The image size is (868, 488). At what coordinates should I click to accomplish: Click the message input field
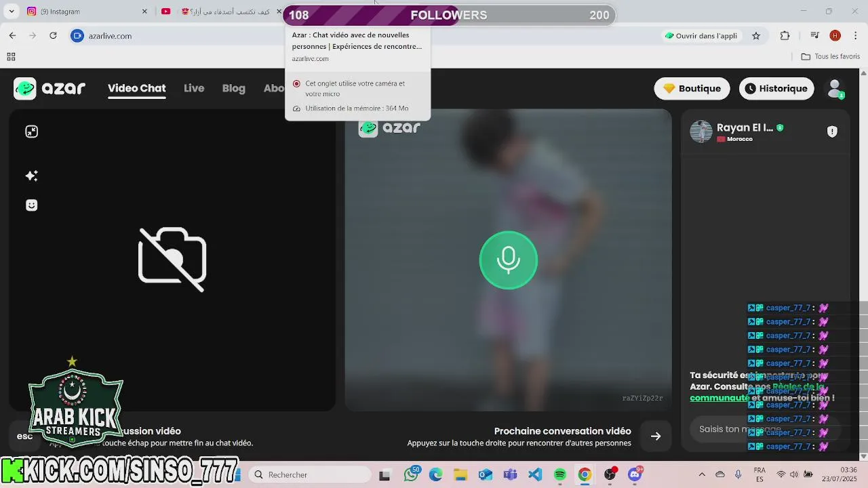(x=765, y=429)
